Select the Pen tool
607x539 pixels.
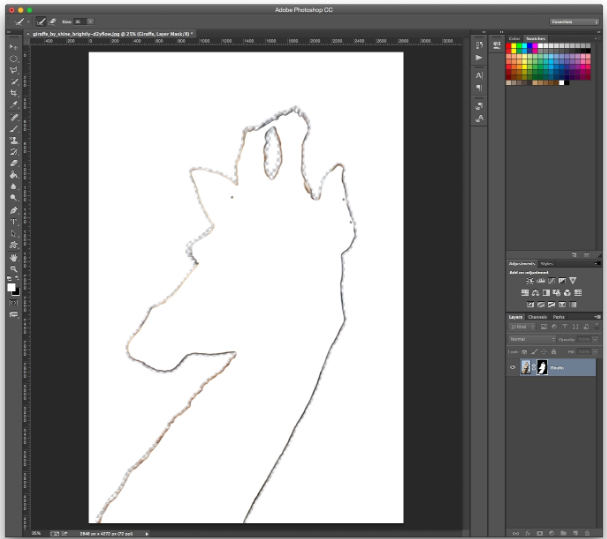point(14,210)
